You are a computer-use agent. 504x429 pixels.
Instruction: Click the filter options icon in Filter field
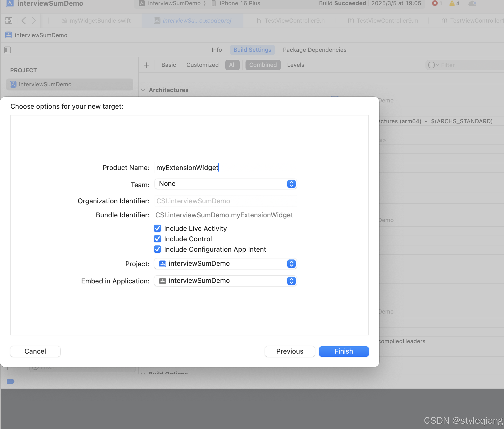[x=433, y=65]
